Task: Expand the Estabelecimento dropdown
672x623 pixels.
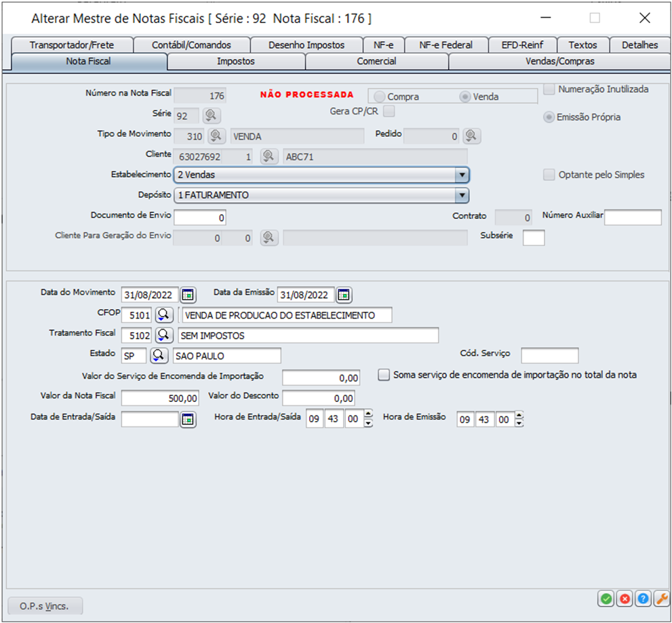Action: click(462, 175)
